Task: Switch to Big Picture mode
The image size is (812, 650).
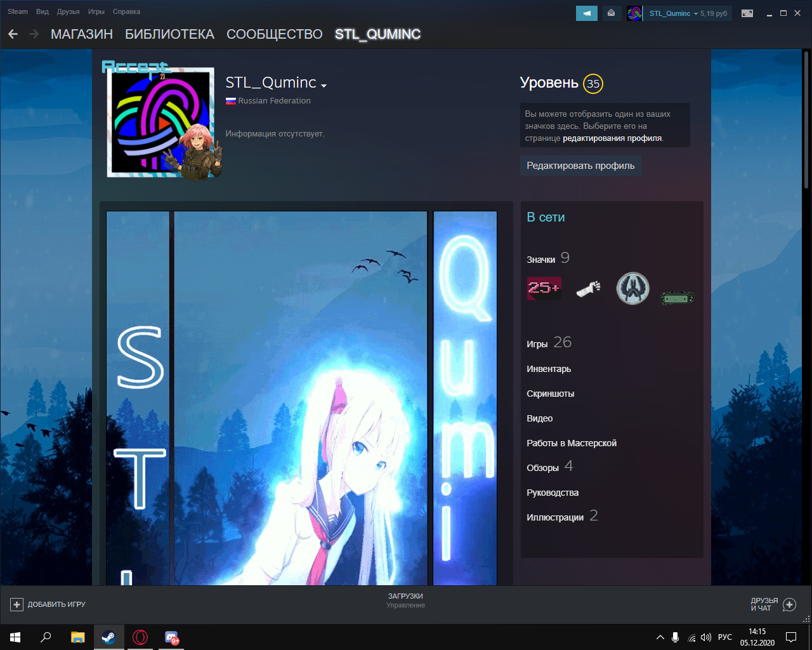Action: click(747, 13)
